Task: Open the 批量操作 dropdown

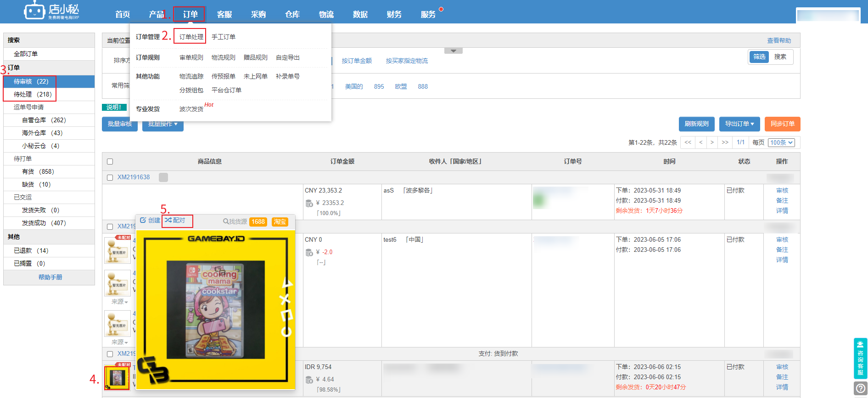Action: [x=163, y=124]
